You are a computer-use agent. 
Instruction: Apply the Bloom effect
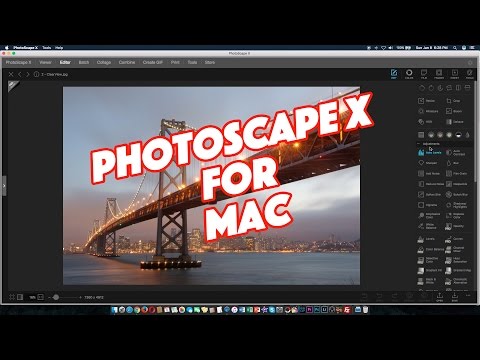pos(454,111)
